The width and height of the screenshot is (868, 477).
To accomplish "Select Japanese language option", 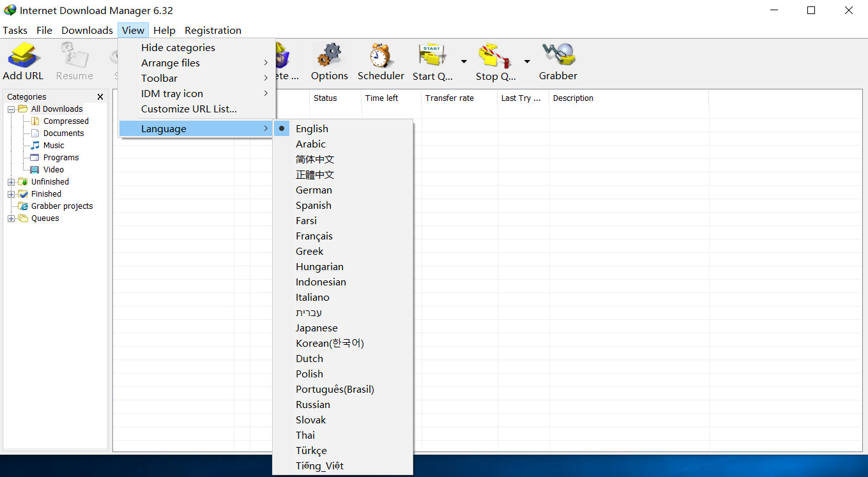I will pyautogui.click(x=343, y=328).
